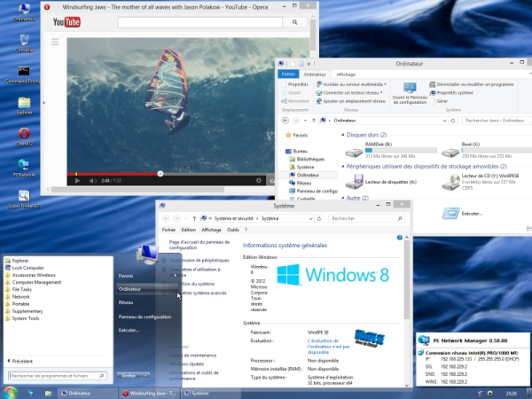Open Outils menu in Système window
Screen dimensions: 532x399
(232, 230)
